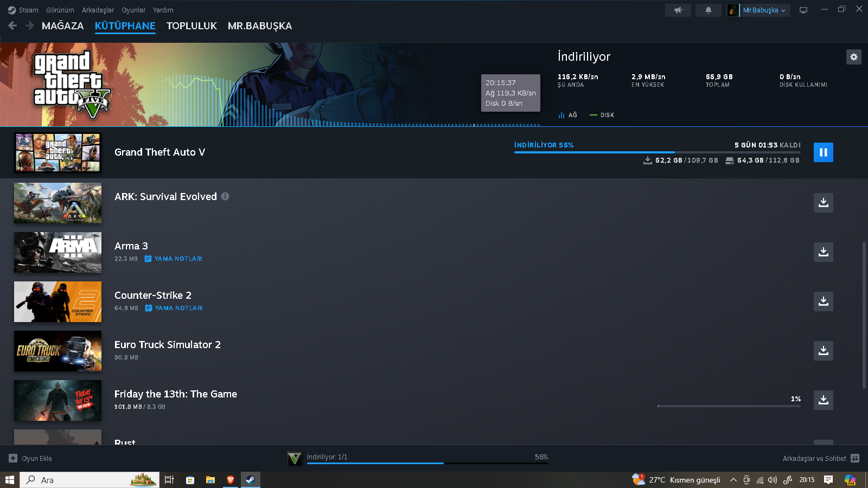Expand the hidden system tray icons
This screenshot has height=488, width=868.
pyautogui.click(x=733, y=480)
